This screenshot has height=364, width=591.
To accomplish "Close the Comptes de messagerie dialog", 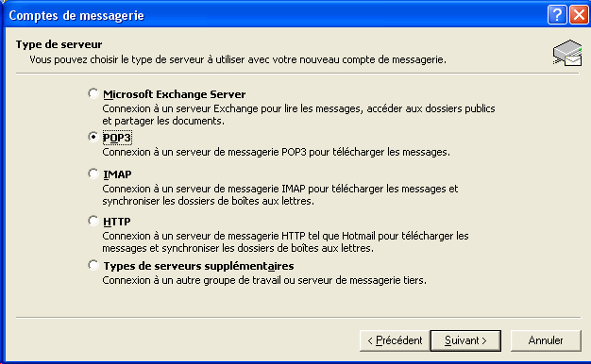I will pyautogui.click(x=579, y=15).
